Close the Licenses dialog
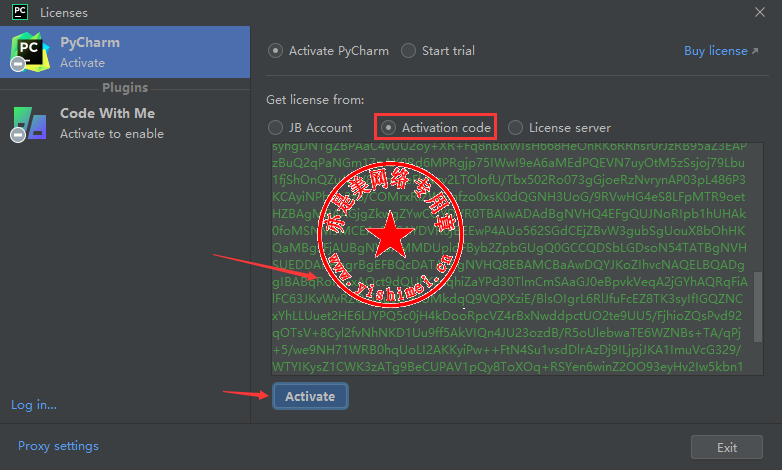The height and width of the screenshot is (470, 782). pyautogui.click(x=760, y=12)
